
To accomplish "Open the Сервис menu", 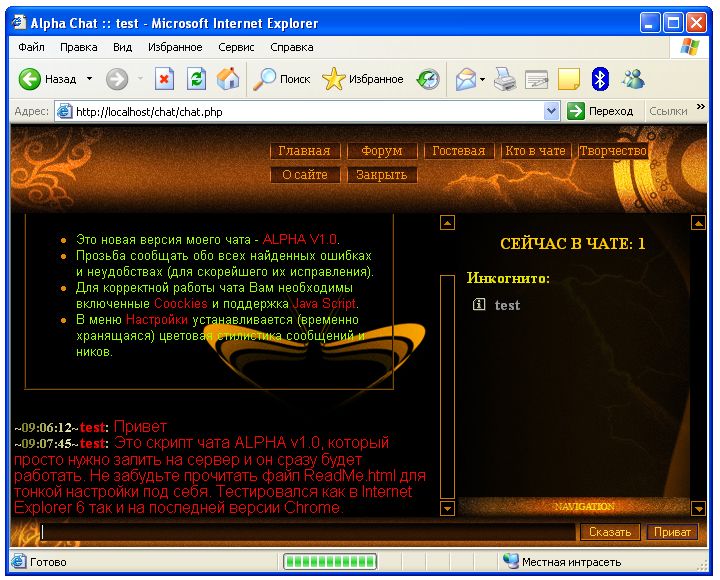I will 236,47.
